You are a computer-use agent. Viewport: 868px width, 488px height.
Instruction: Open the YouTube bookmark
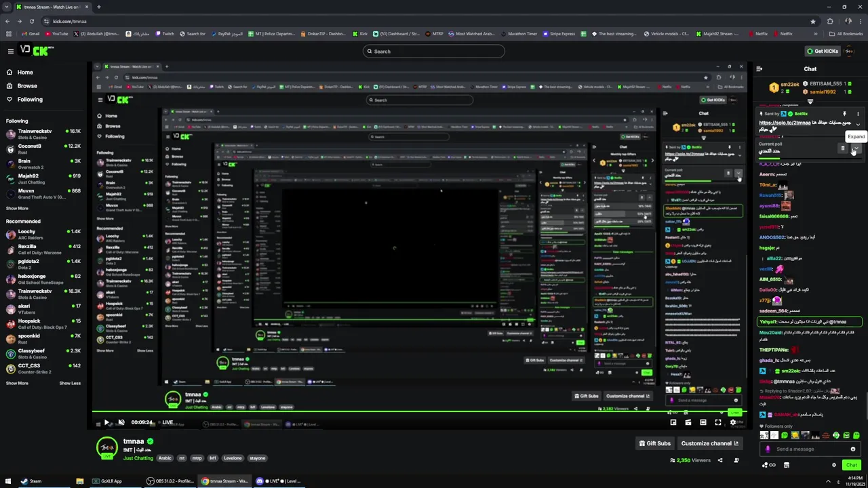[56, 33]
